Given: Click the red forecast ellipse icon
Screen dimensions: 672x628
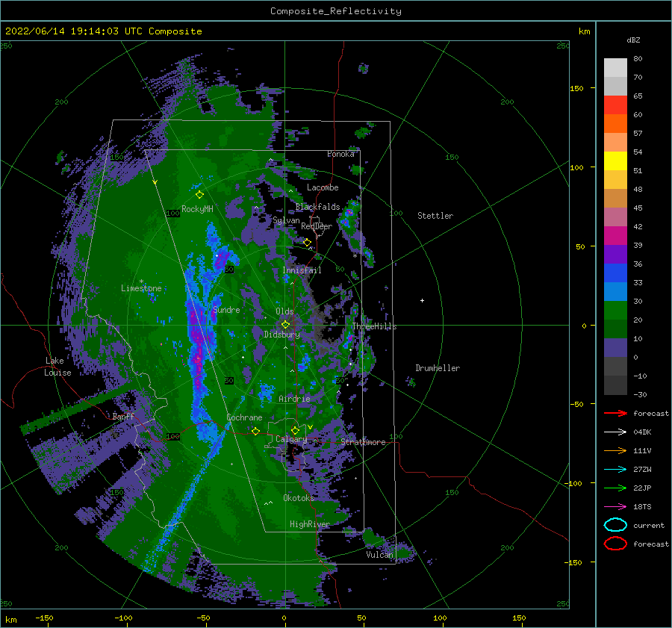Looking at the screenshot, I should pyautogui.click(x=615, y=544).
